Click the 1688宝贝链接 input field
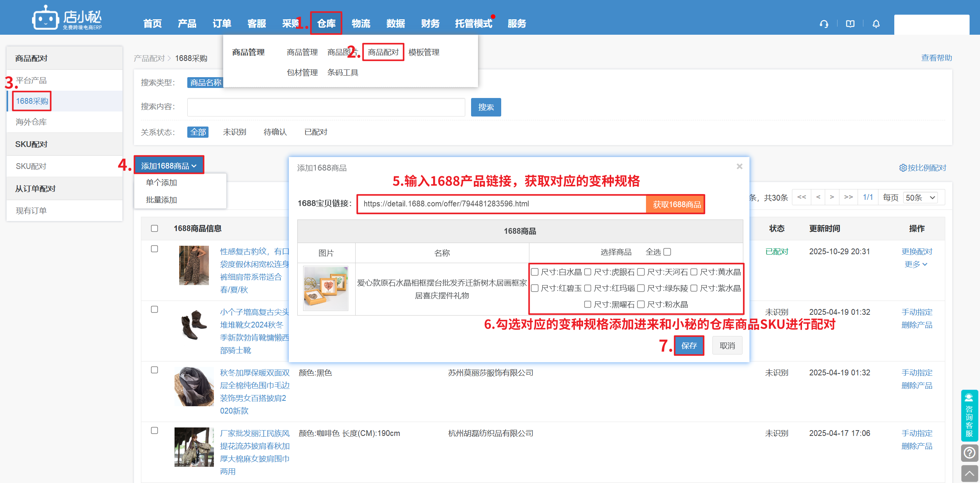Viewport: 980px width, 483px height. point(501,204)
